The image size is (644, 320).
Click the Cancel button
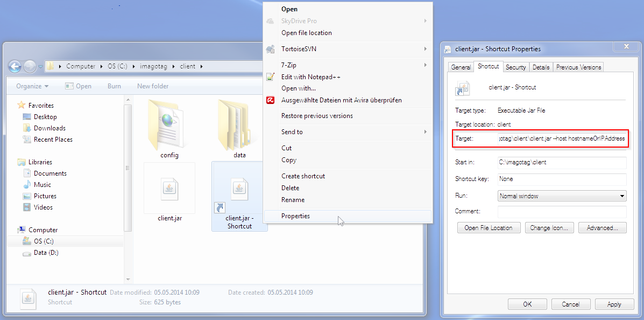tap(571, 304)
